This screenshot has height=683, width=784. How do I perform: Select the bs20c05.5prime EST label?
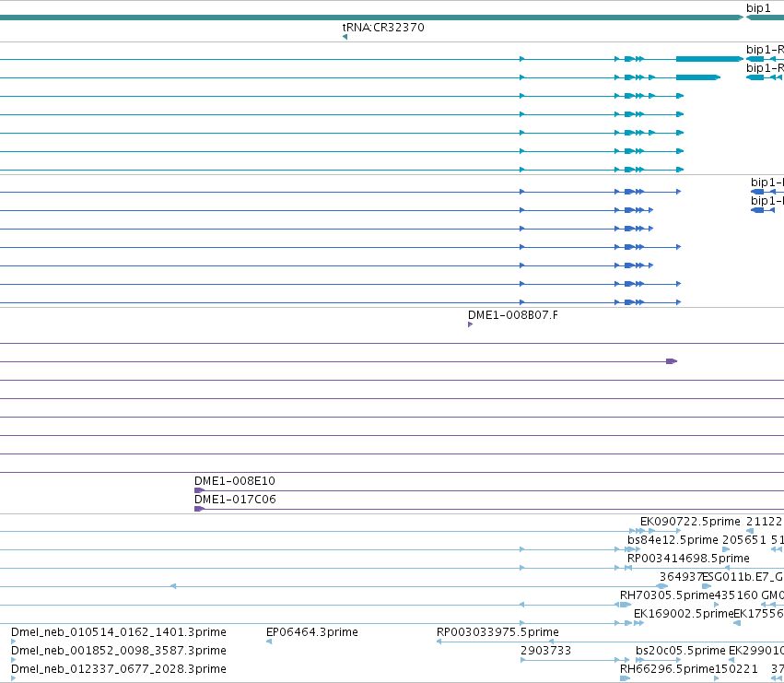pos(681,651)
